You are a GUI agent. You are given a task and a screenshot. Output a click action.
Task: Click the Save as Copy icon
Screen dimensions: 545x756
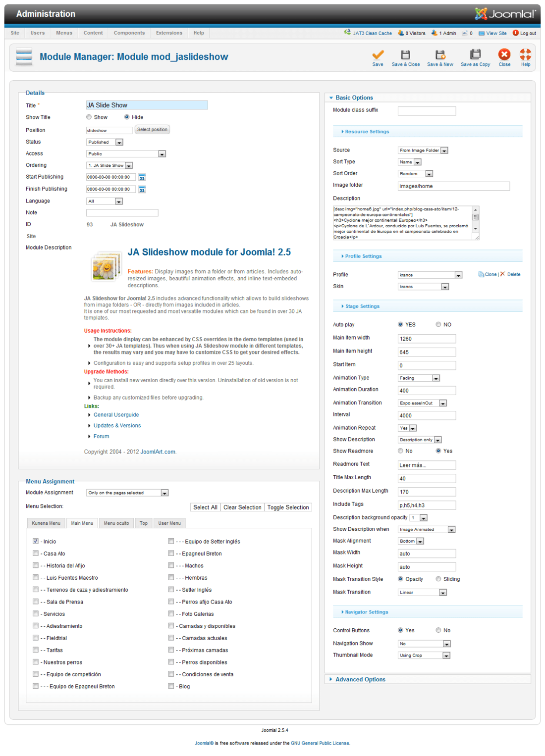tap(475, 54)
